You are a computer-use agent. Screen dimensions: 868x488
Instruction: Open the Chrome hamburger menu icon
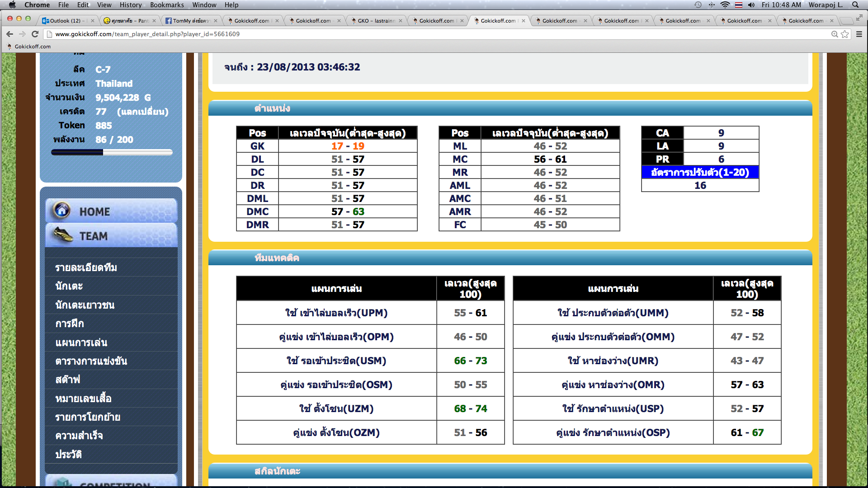tap(859, 34)
